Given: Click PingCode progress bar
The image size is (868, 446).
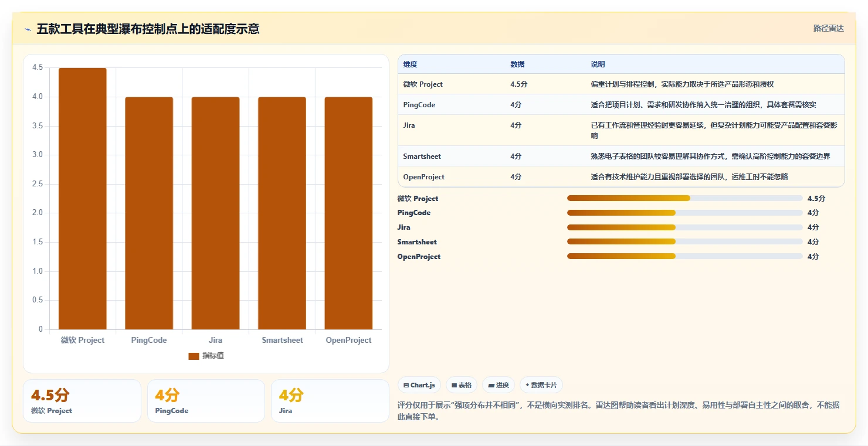Looking at the screenshot, I should (684, 213).
